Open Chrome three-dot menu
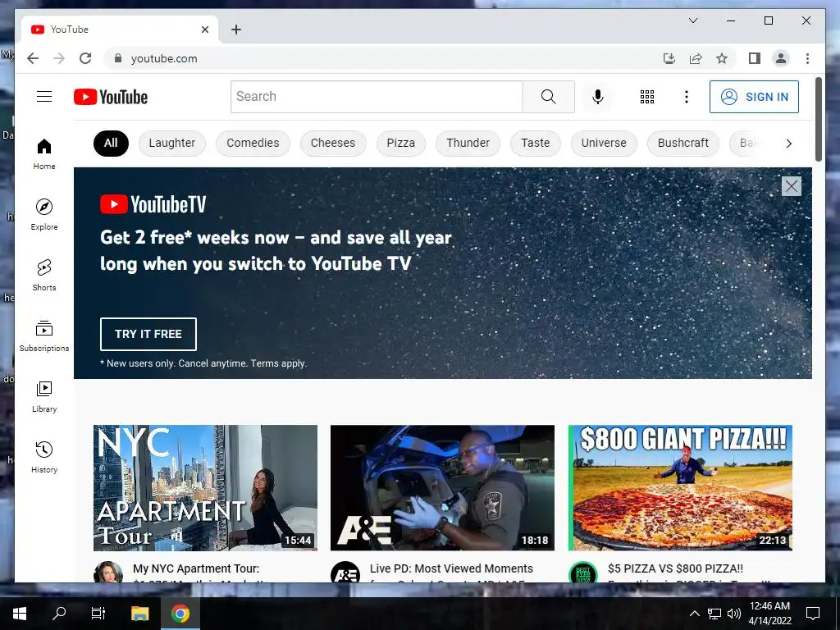 (807, 58)
